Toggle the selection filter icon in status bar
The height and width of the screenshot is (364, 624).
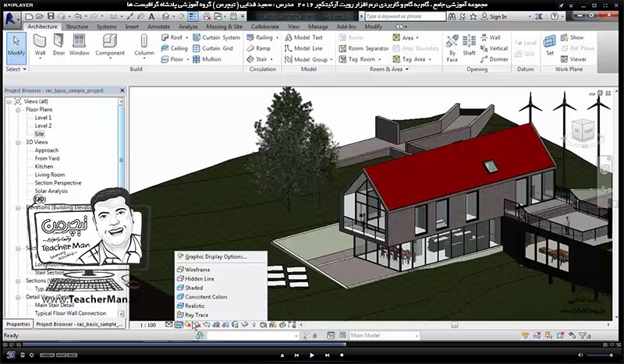[583, 335]
